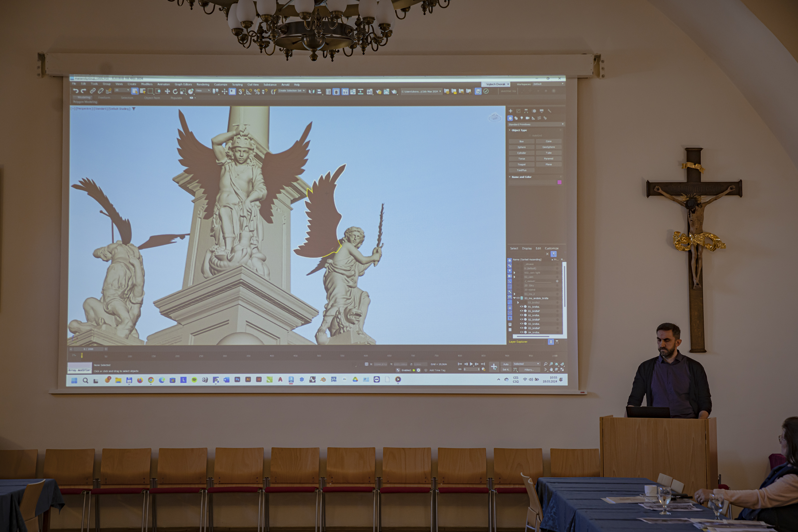Select the Cameras category icon
This screenshot has height=532, width=798.
coord(527,118)
